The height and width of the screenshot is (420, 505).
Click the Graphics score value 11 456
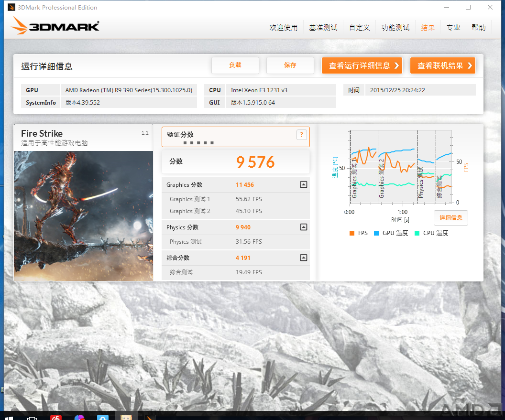(x=245, y=185)
